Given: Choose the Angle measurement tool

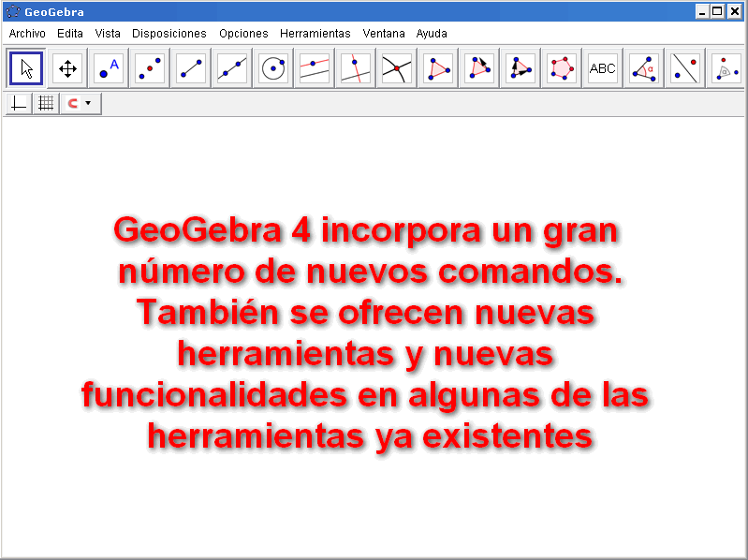Looking at the screenshot, I should [x=644, y=68].
